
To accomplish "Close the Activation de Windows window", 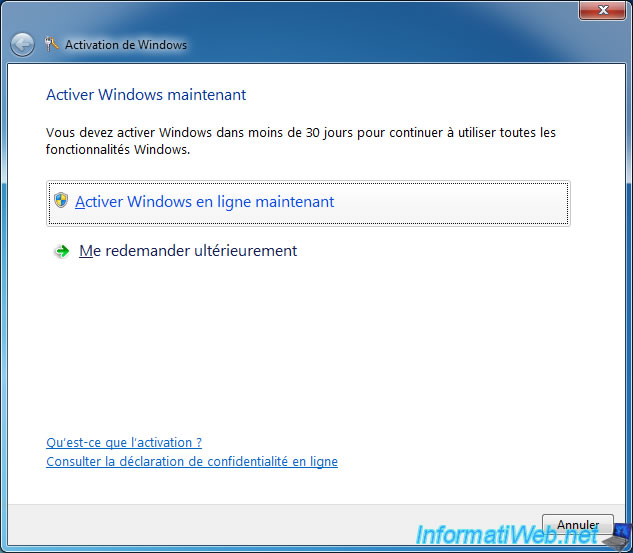I will point(602,10).
